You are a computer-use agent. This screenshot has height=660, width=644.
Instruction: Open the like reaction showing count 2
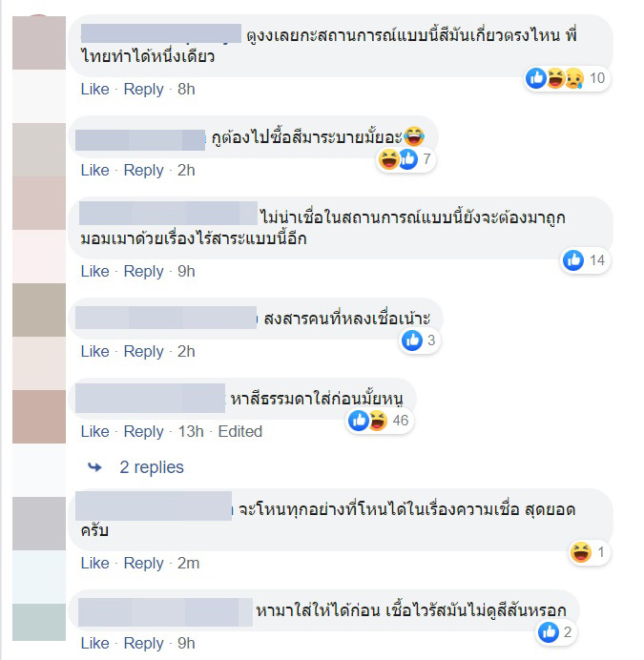(556, 632)
